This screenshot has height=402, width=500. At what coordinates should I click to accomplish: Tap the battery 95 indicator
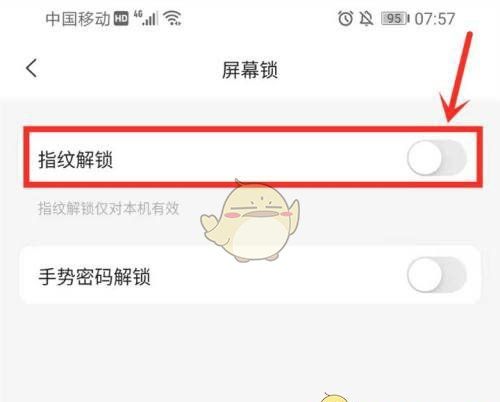[395, 18]
